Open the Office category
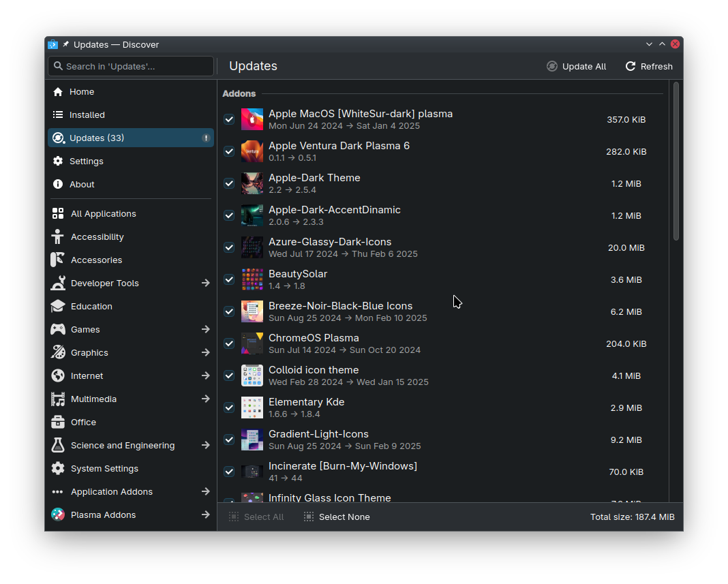 (x=130, y=422)
